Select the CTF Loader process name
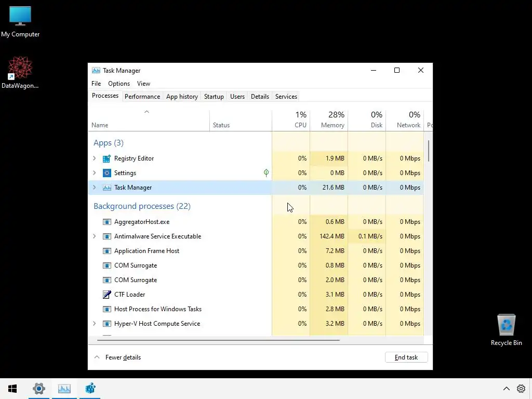The image size is (532, 399). [x=129, y=295]
